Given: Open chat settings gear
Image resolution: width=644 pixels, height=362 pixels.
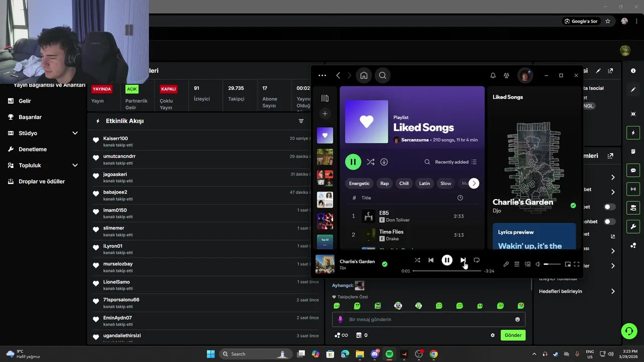Looking at the screenshot, I should coord(493,335).
